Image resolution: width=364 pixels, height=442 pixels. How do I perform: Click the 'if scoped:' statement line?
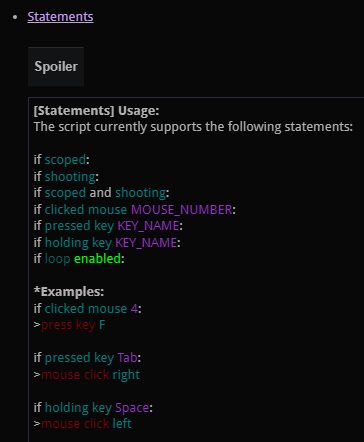[x=61, y=160]
